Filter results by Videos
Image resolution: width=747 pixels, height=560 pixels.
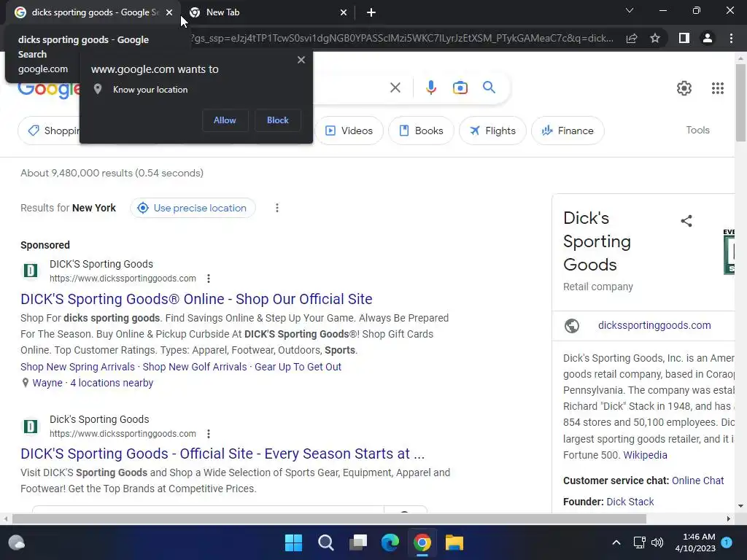pos(349,131)
